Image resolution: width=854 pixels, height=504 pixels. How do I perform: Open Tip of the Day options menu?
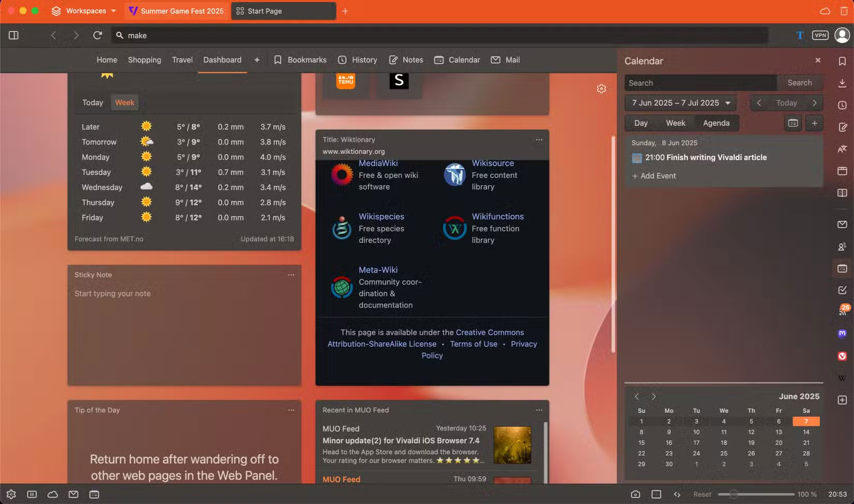tap(291, 410)
